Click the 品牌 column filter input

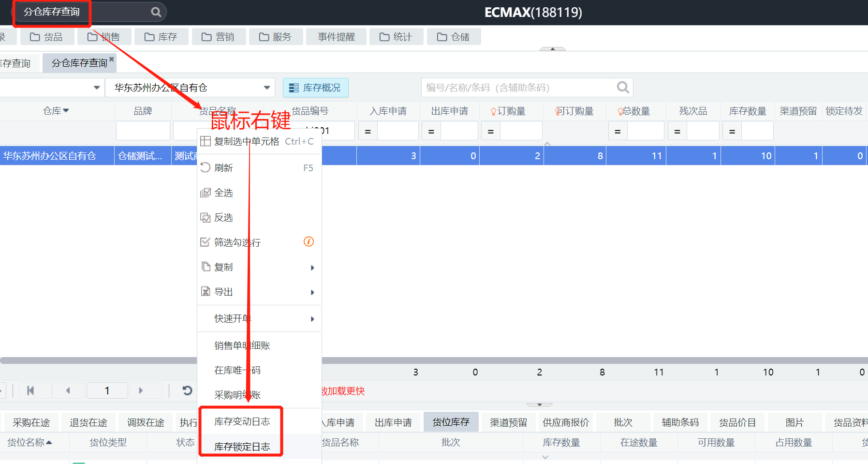[x=143, y=131]
